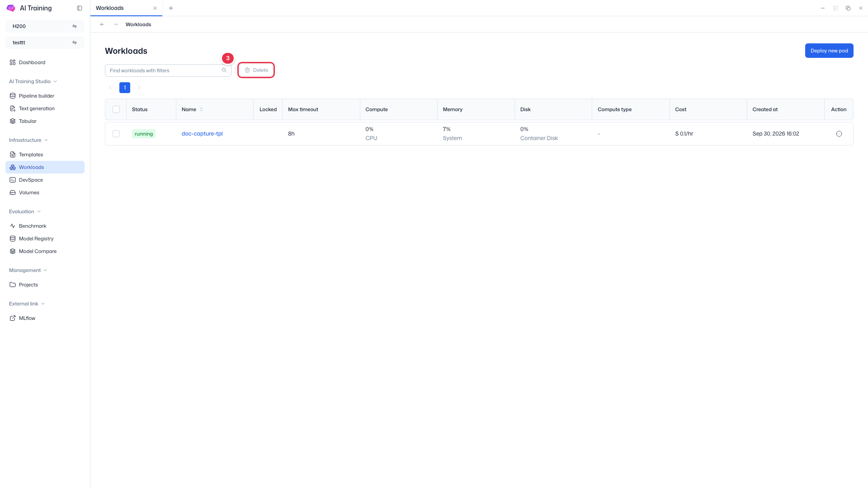Open the MLflow external link icon

13,318
